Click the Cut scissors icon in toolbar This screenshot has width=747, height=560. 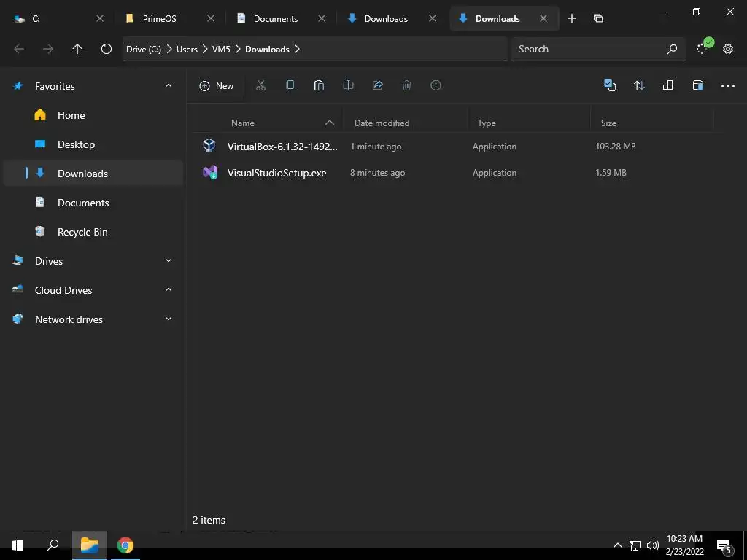coord(260,86)
